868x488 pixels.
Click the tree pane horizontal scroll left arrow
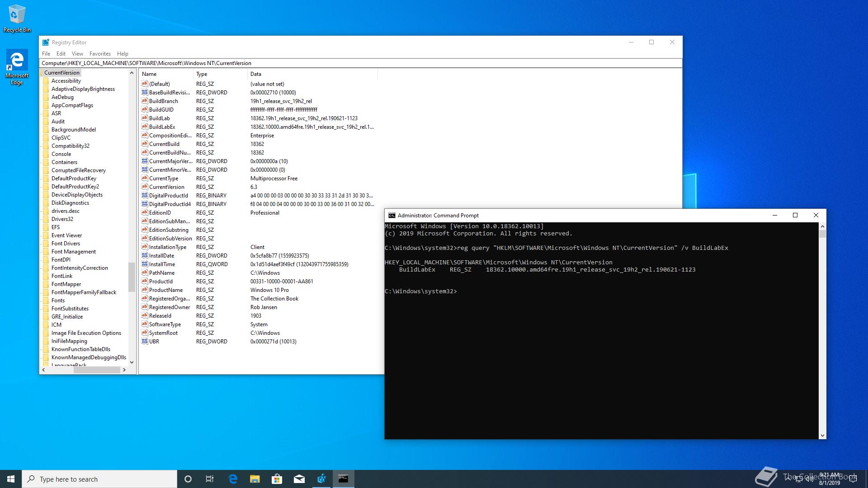pos(43,370)
